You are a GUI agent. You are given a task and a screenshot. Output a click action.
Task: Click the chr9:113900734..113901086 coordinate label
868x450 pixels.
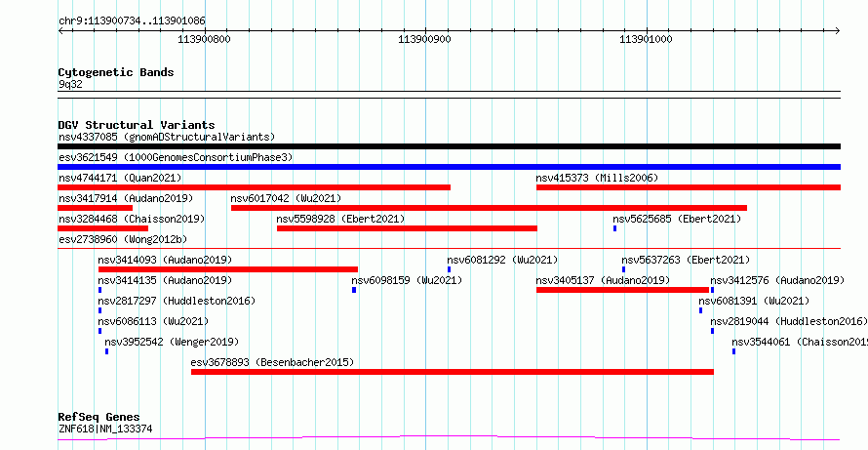(x=132, y=21)
